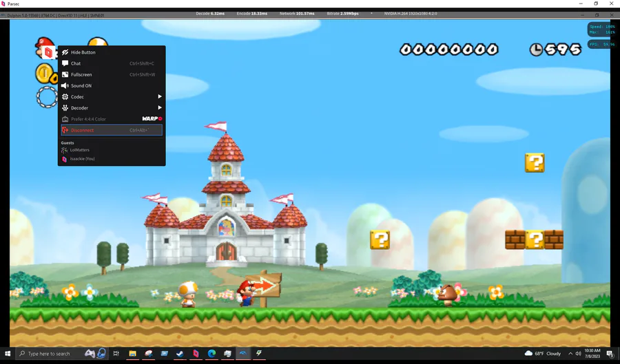This screenshot has height=364, width=620.
Task: Select Hide Button in the Parsec menu
Action: (112, 52)
